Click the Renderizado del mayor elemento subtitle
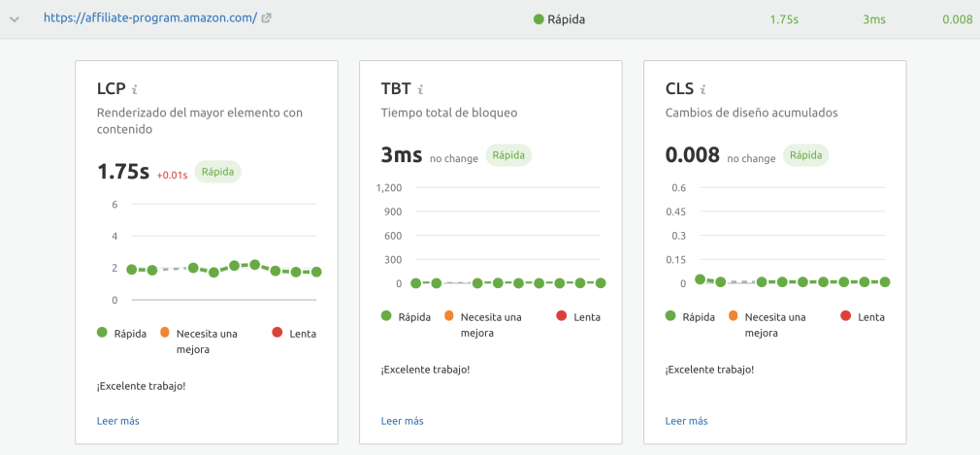Viewport: 980px width, 455px height. [200, 121]
